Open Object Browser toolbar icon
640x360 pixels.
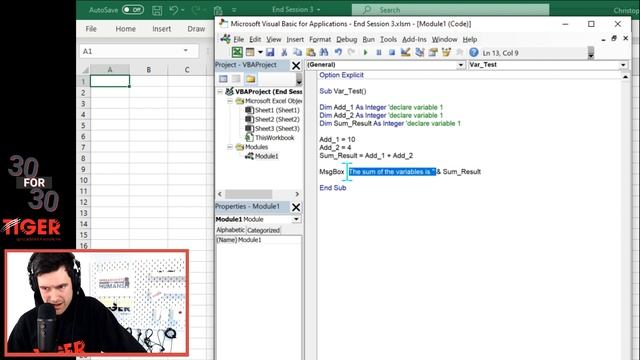tap(446, 52)
